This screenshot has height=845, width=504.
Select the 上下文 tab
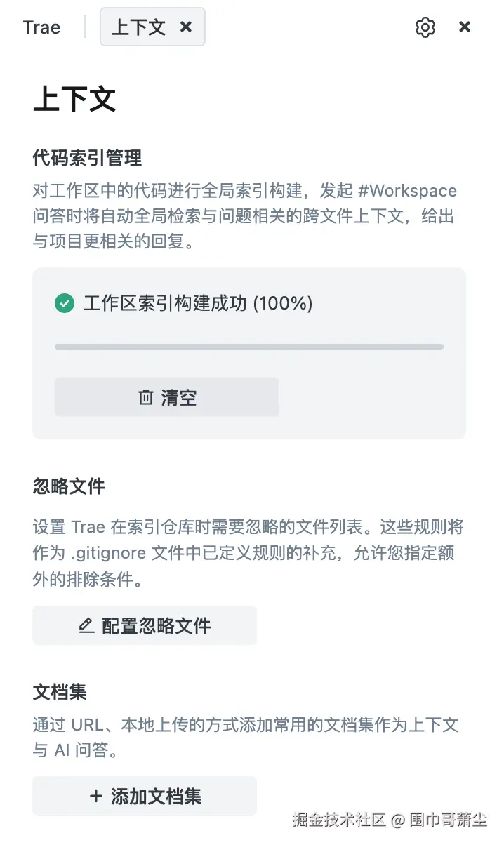pyautogui.click(x=138, y=27)
